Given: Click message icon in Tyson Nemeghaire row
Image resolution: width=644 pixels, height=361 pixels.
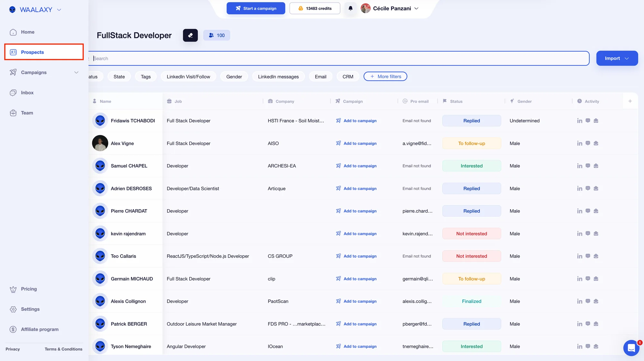Looking at the screenshot, I should (x=588, y=346).
